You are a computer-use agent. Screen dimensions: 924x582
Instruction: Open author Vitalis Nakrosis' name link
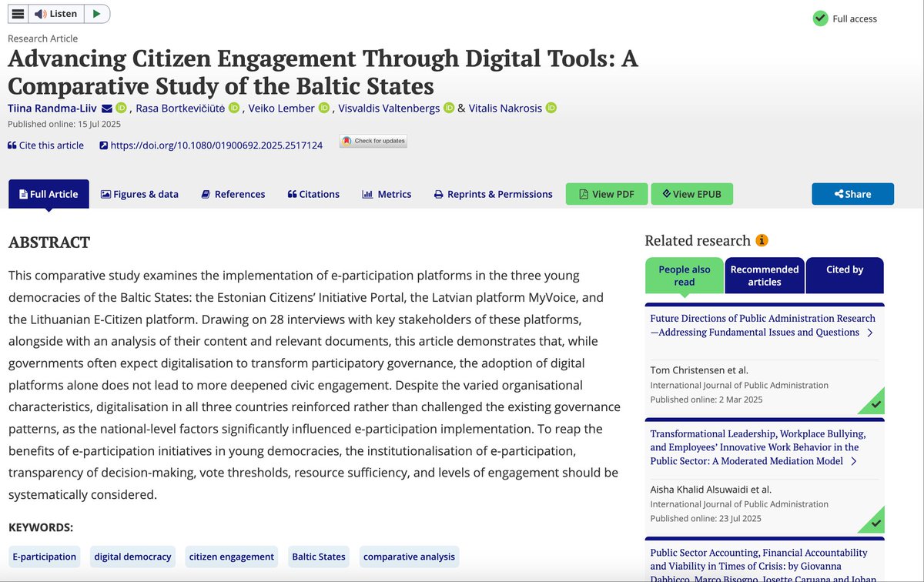[505, 109]
